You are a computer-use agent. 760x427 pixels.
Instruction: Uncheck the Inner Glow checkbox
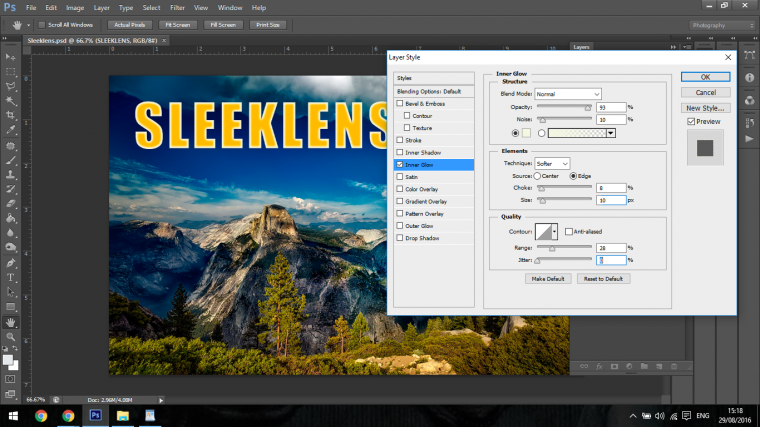coord(400,164)
